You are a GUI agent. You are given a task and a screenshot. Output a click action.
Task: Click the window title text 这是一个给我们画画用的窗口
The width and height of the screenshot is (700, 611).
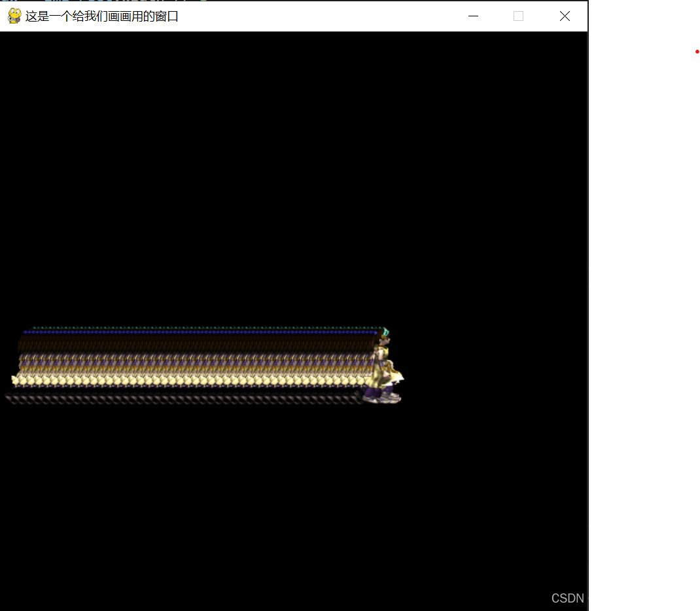(x=102, y=16)
